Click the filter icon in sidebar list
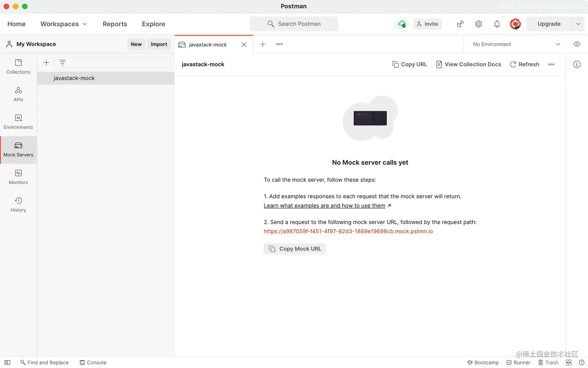 pyautogui.click(x=62, y=63)
